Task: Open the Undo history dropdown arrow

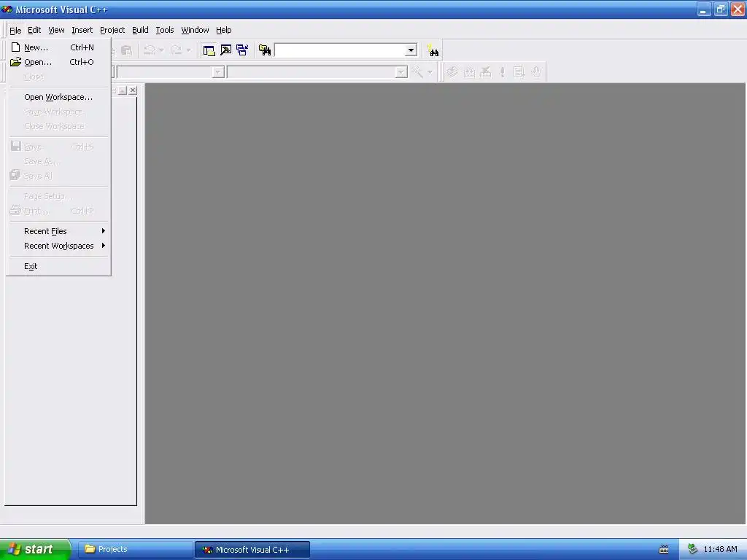Action: tap(161, 50)
